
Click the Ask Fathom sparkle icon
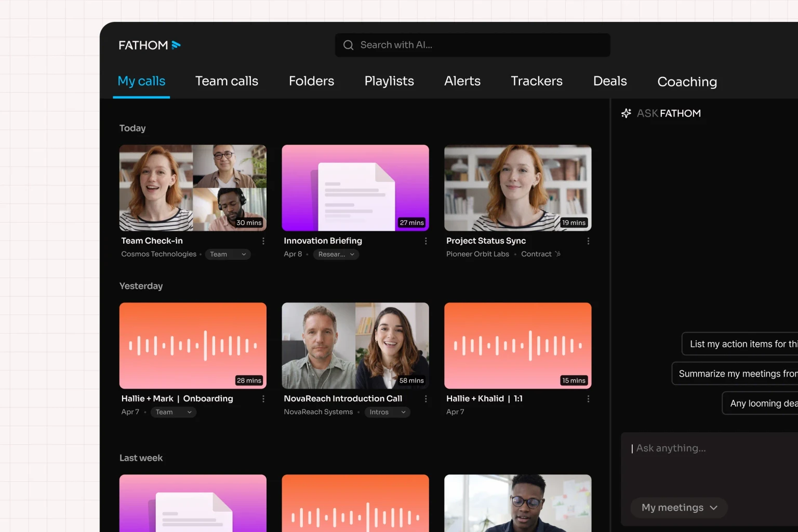tap(626, 113)
